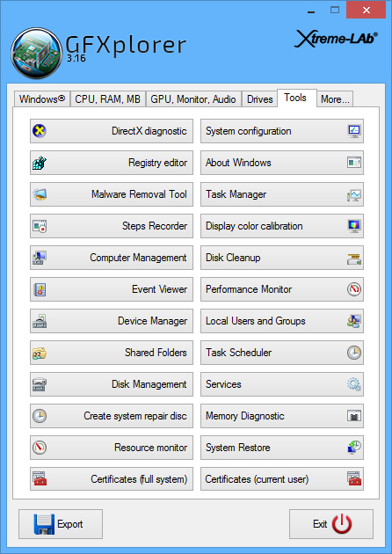Click the Local Users and Groups people icon
Screen dimensions: 392x554
pos(354,321)
